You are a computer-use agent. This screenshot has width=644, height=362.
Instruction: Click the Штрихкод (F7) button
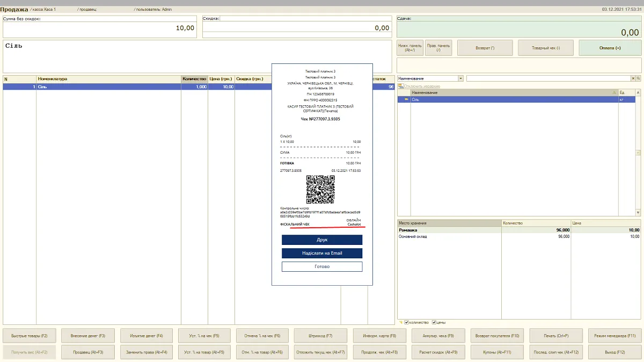[321, 336]
